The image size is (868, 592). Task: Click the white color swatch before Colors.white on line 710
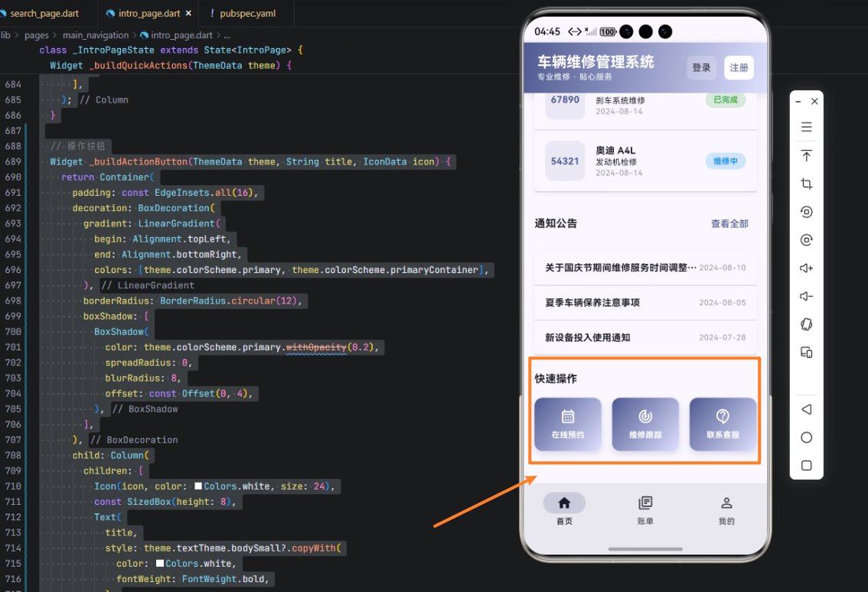pos(198,486)
